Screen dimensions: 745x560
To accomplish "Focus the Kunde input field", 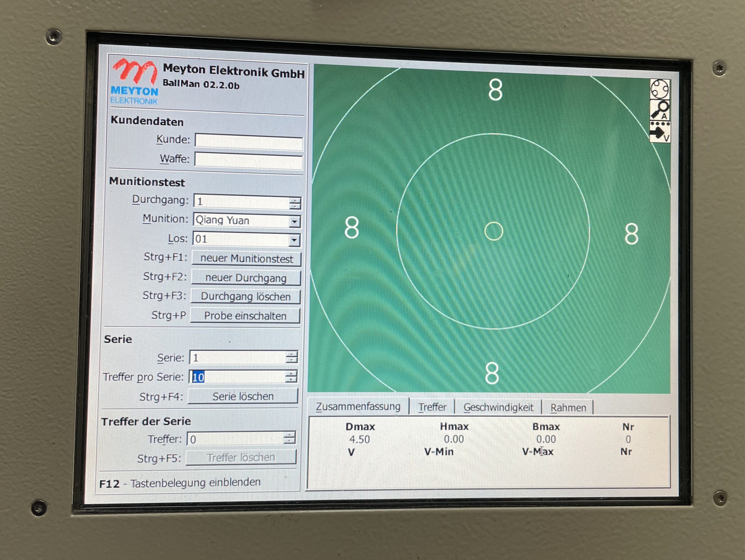I will pos(249,142).
